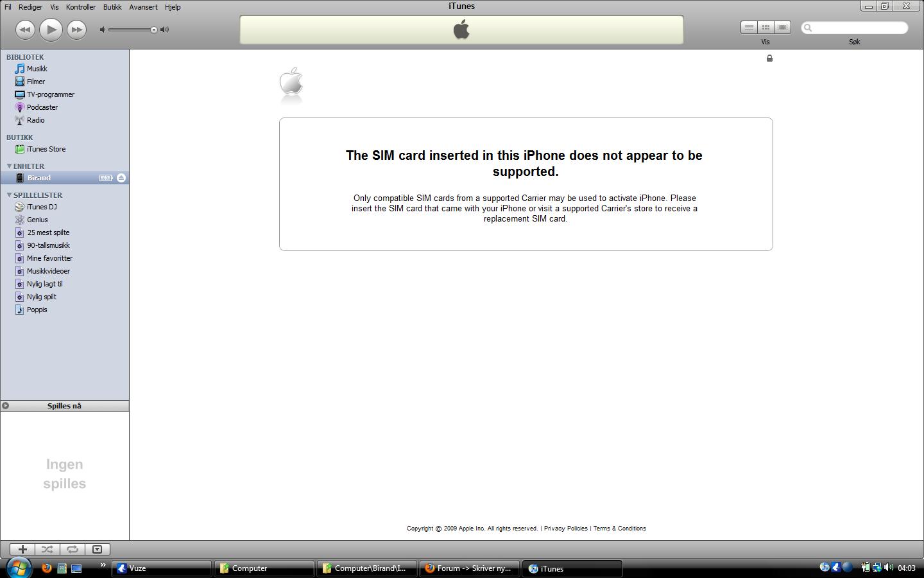The image size is (924, 578).
Task: Select the Birand iPhone device
Action: [x=64, y=178]
